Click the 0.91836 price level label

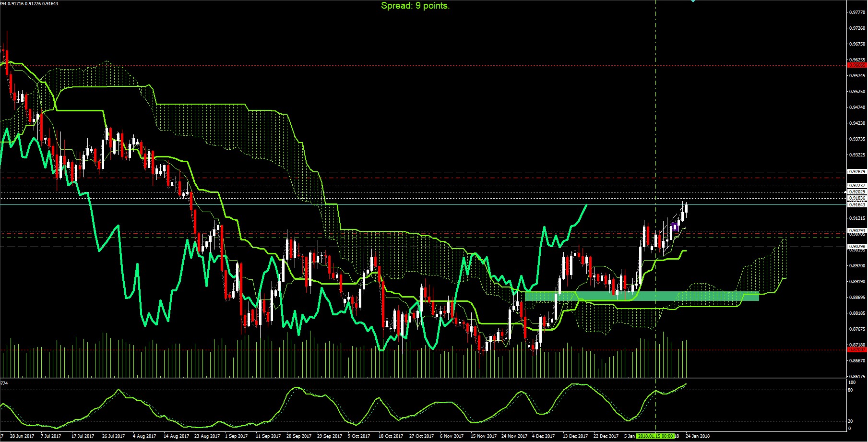tap(857, 198)
